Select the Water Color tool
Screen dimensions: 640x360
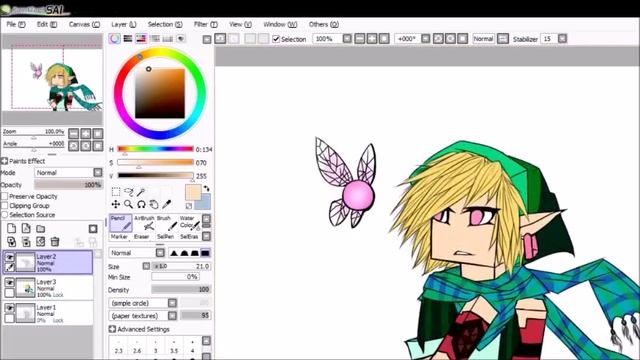coord(190,223)
